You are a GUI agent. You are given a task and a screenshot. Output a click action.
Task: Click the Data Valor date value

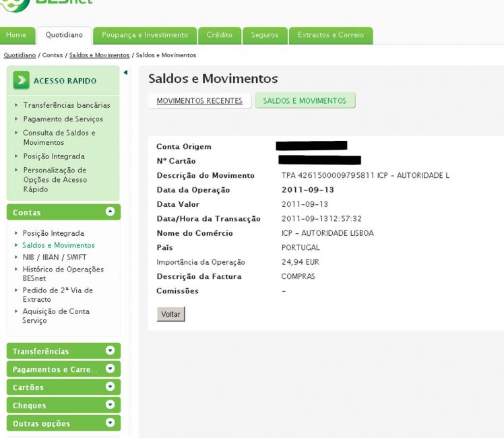[305, 204]
